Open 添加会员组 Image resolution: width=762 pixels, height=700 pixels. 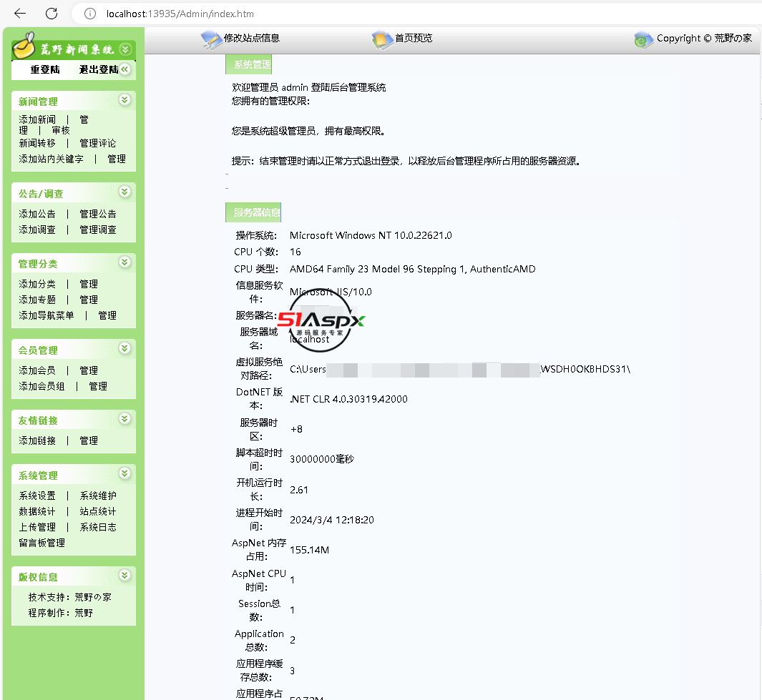41,386
